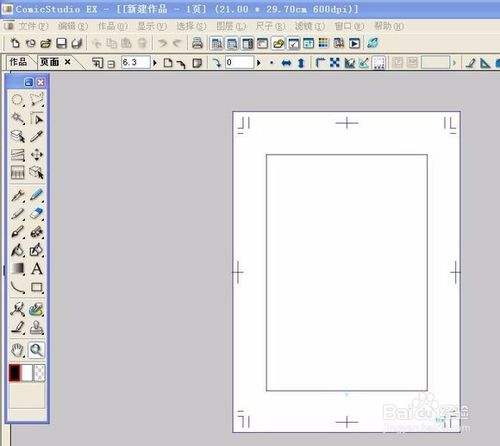Select the black foreground color swatch
Screen dimensions: 500x446
pyautogui.click(x=15, y=372)
